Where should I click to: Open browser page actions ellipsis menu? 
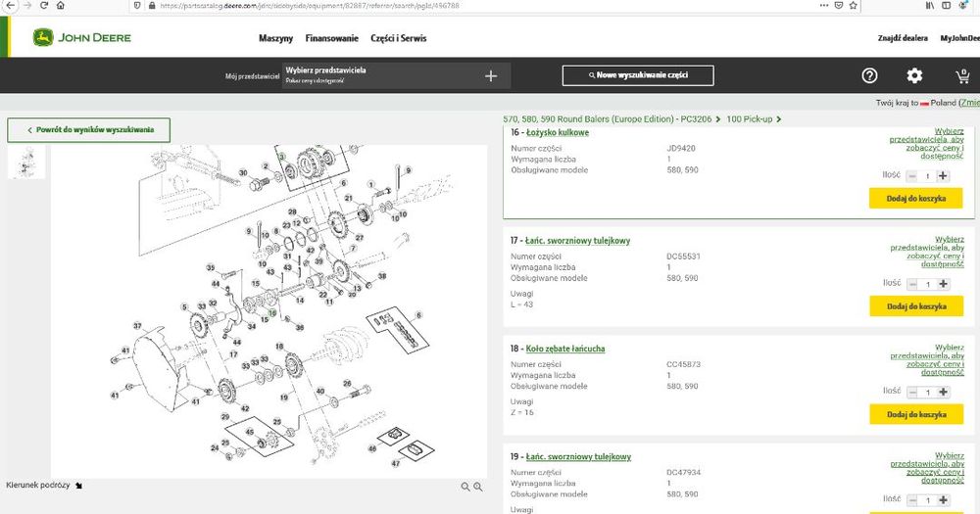[824, 5]
